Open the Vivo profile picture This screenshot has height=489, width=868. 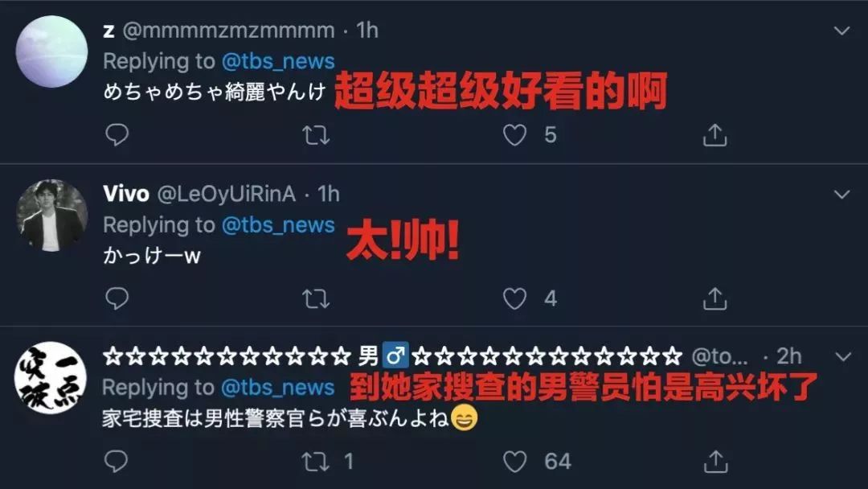coord(51,216)
